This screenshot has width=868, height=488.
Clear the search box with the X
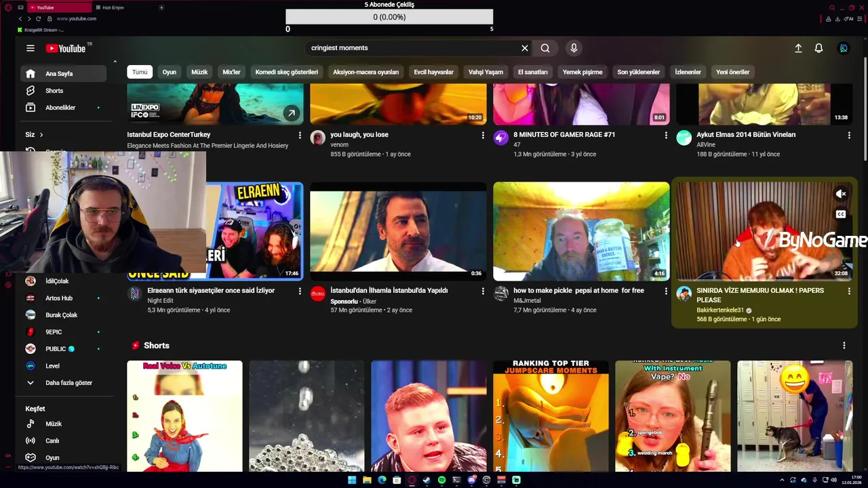pos(524,48)
